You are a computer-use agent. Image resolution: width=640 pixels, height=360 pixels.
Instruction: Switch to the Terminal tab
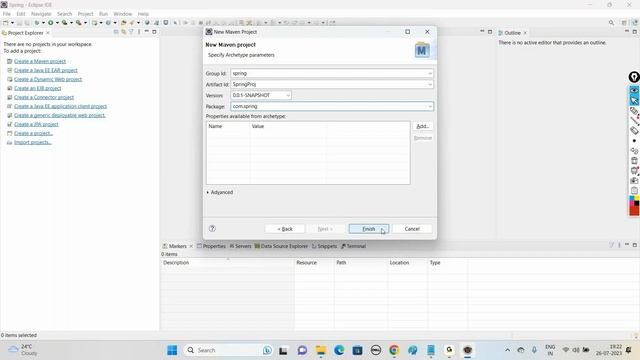(x=353, y=246)
